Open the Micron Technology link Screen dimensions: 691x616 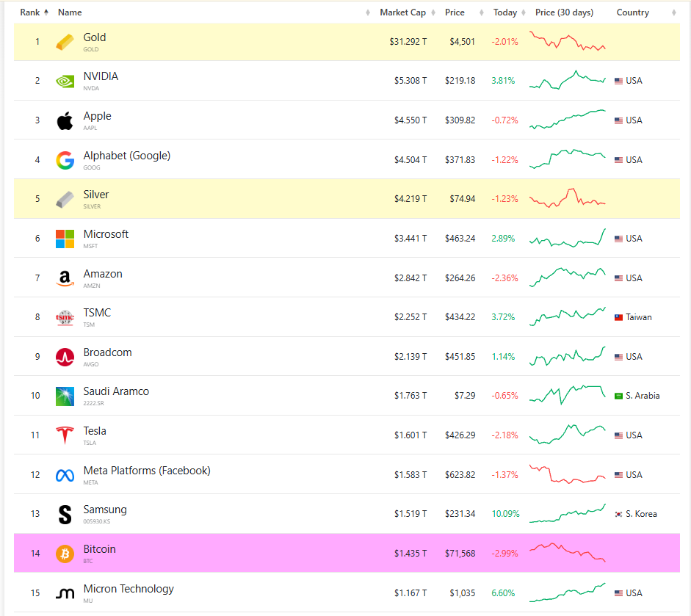[x=129, y=589]
